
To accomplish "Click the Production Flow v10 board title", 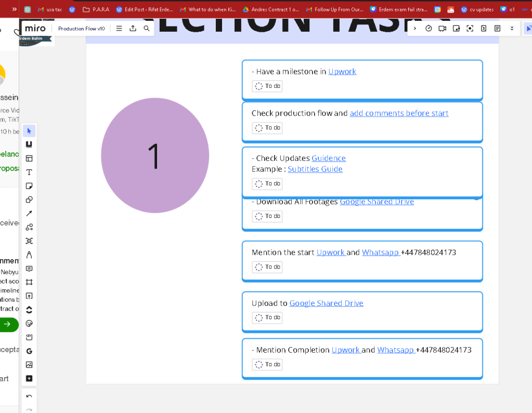I will point(82,29).
